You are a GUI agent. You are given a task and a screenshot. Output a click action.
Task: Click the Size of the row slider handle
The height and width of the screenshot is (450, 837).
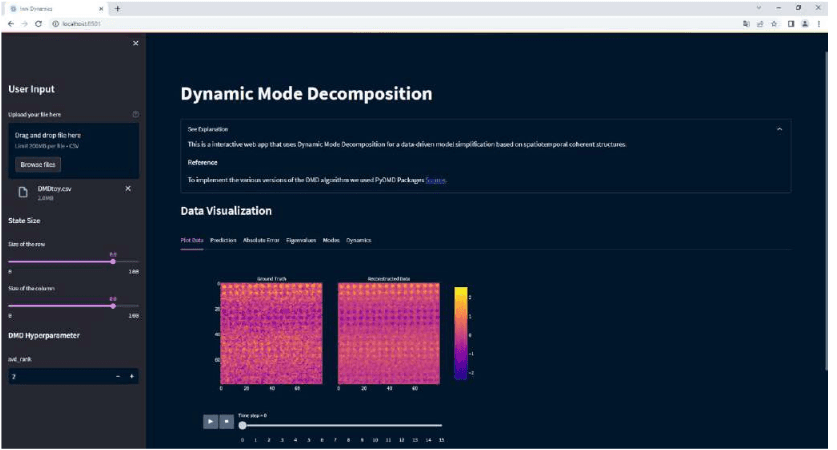coord(113,262)
